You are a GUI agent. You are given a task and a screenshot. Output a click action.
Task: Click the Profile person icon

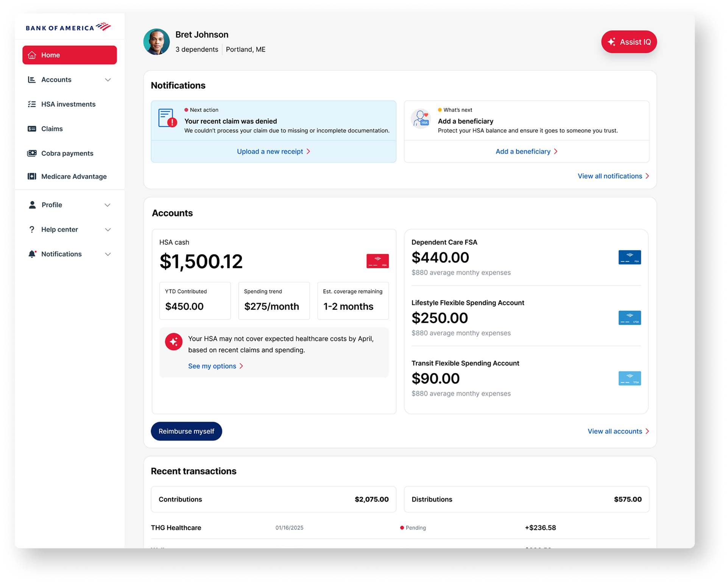click(x=32, y=205)
